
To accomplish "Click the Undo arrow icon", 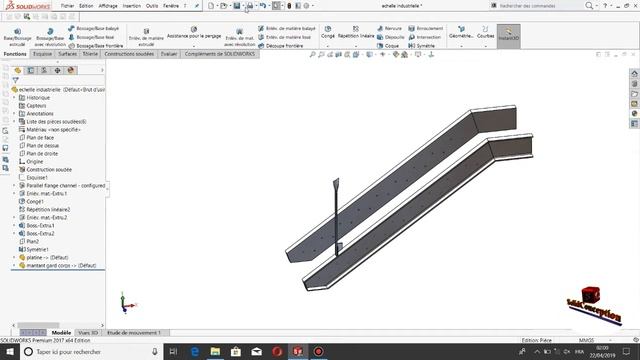I will point(262,6).
